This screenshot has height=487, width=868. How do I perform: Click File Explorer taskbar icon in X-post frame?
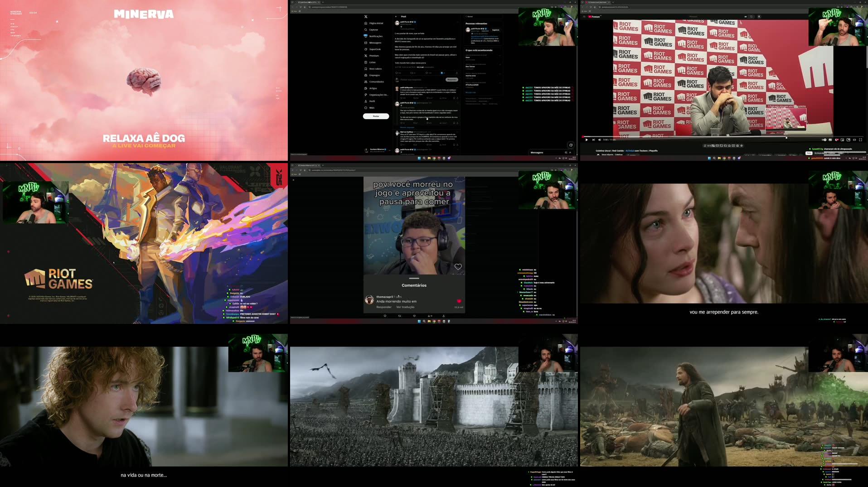[x=429, y=158]
